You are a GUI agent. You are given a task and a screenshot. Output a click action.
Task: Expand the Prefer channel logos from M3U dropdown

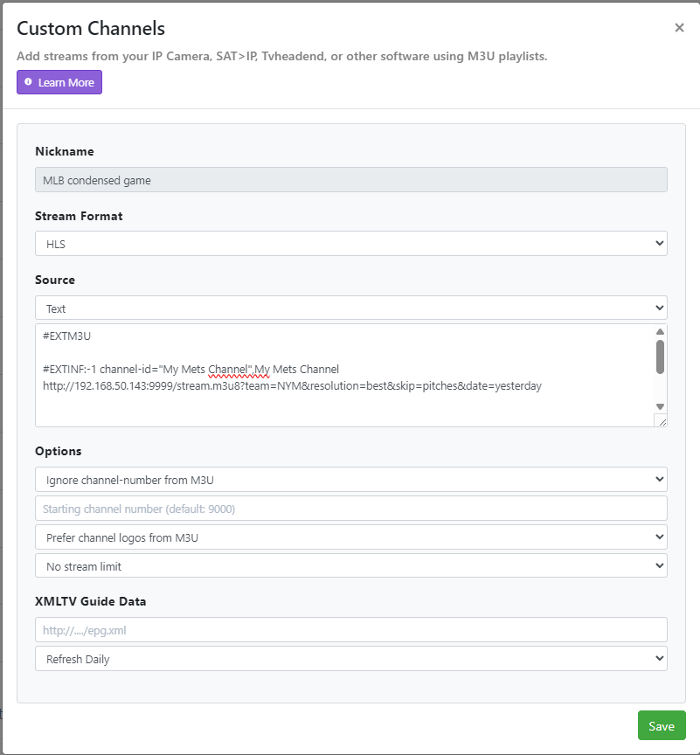350,537
